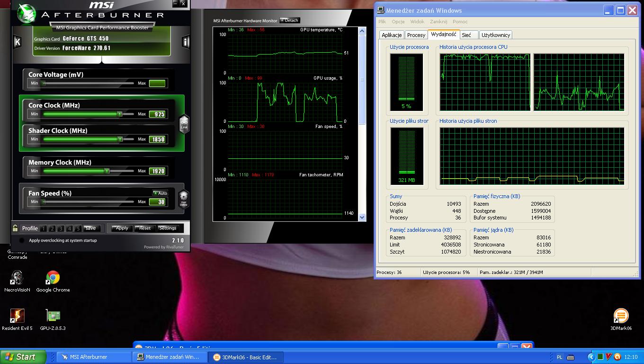Image resolution: width=644 pixels, height=364 pixels.
Task: Click the Fan Speed value field 30
Action: point(157,202)
